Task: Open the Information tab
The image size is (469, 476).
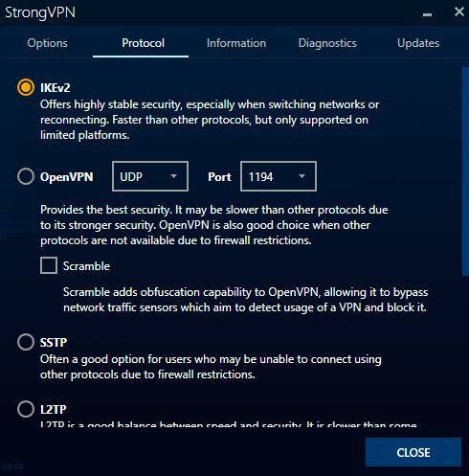Action: 236,43
